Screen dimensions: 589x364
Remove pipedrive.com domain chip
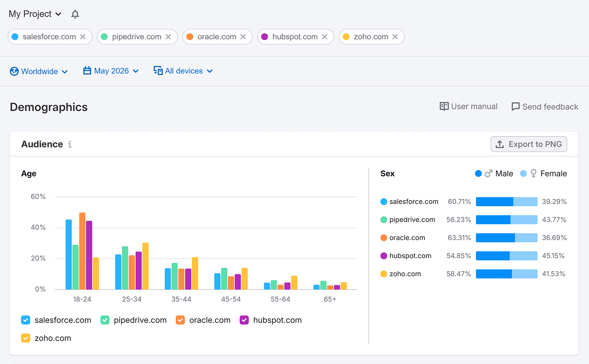coord(168,37)
